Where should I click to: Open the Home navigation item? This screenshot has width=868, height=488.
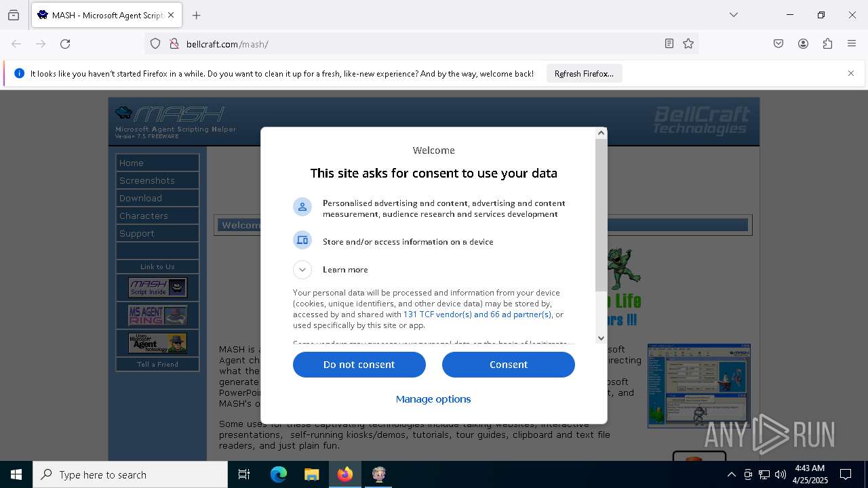click(157, 163)
